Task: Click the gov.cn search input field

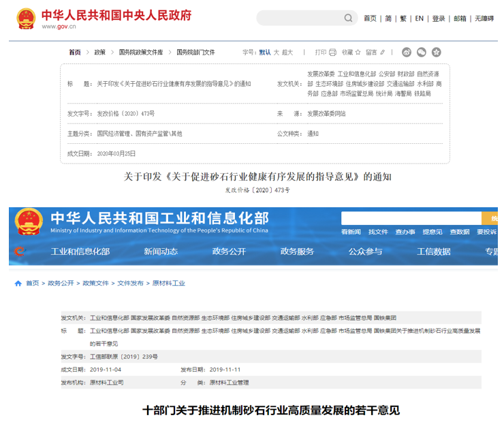Action: [298, 18]
